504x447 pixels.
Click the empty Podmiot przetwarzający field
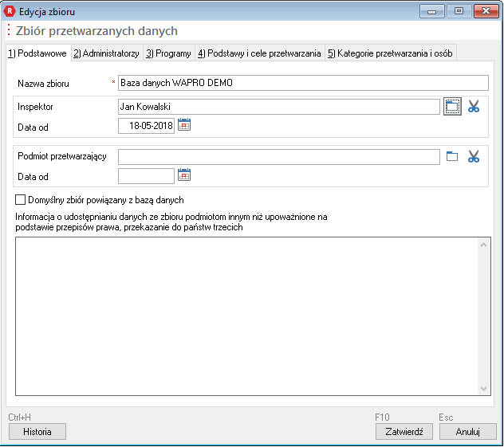tap(279, 157)
